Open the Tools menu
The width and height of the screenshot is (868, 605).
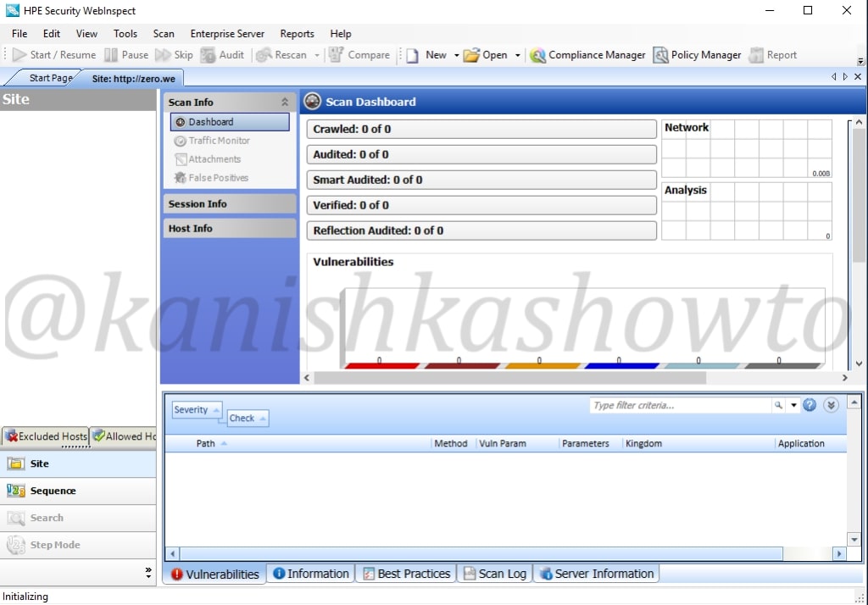click(125, 34)
